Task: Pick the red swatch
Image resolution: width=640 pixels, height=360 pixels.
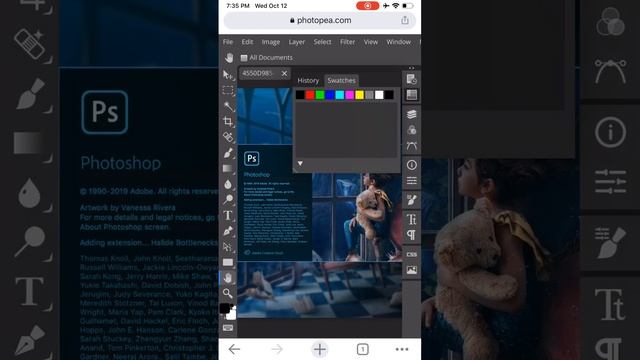Action: click(x=310, y=95)
